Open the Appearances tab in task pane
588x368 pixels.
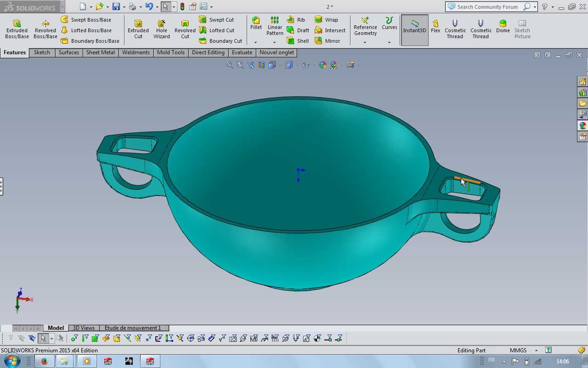click(582, 126)
